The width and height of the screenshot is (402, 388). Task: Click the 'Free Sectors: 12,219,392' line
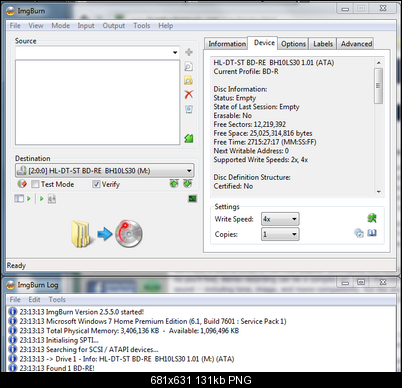point(250,124)
